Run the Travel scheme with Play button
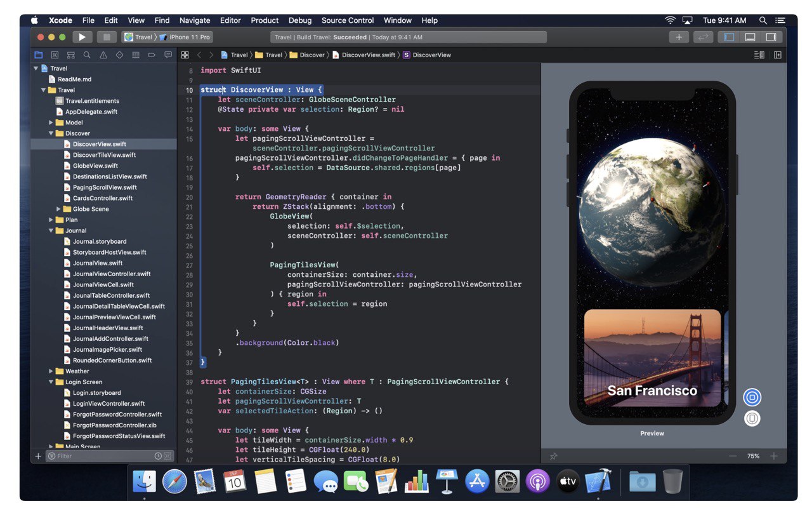The image size is (812, 513). point(82,37)
